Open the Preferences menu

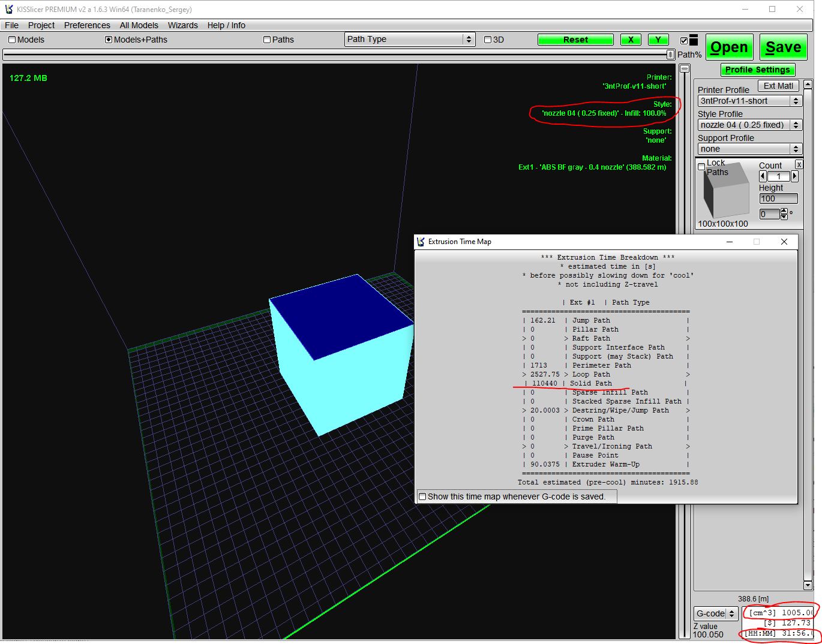coord(87,25)
